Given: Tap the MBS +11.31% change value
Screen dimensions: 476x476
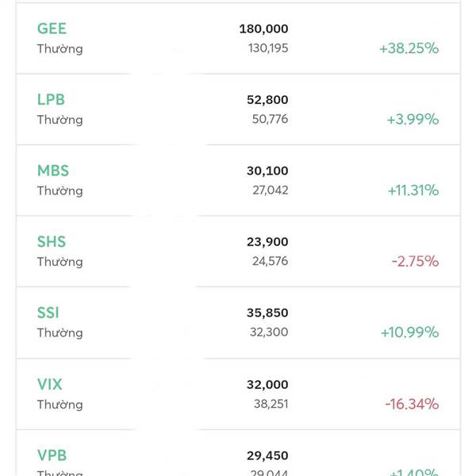Looking at the screenshot, I should 413,190.
